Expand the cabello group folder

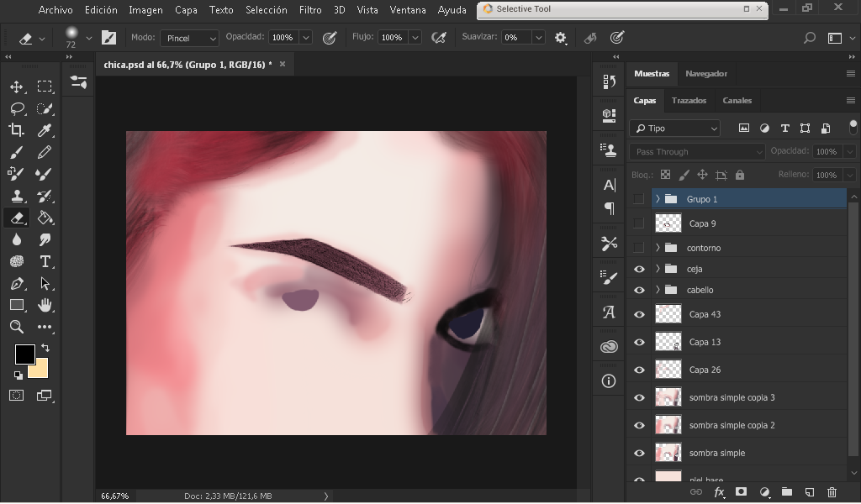click(658, 290)
